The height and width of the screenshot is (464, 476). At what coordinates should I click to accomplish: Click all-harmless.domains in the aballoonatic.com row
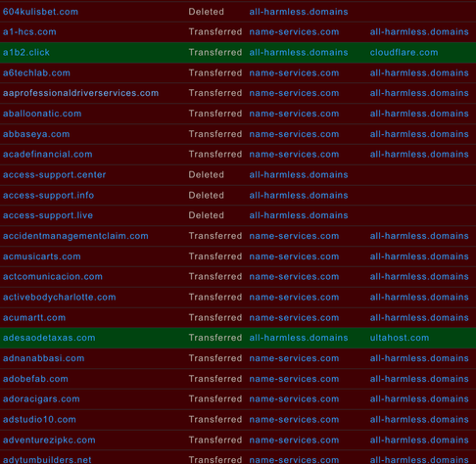pyautogui.click(x=419, y=114)
